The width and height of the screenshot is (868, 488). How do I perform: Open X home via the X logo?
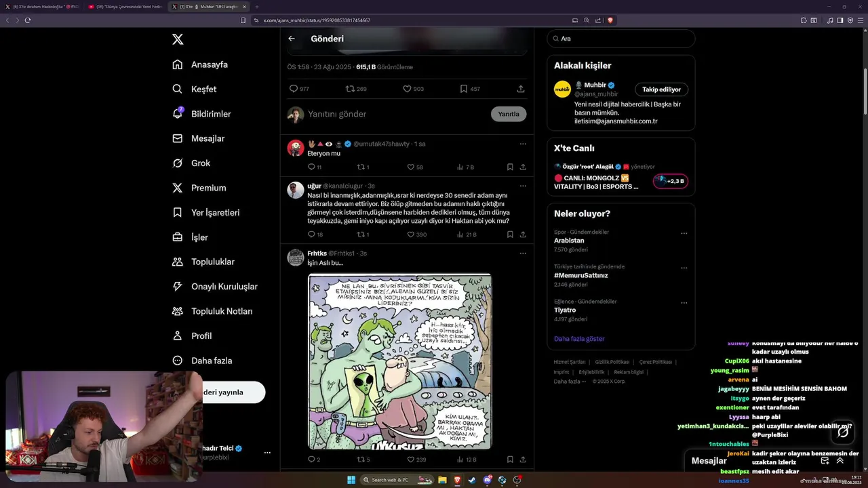(178, 39)
